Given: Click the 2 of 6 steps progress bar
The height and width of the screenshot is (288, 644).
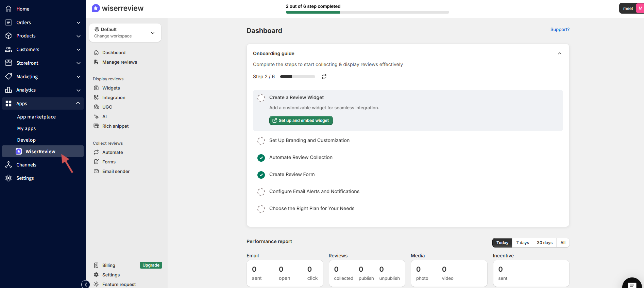Looking at the screenshot, I should coord(367,12).
